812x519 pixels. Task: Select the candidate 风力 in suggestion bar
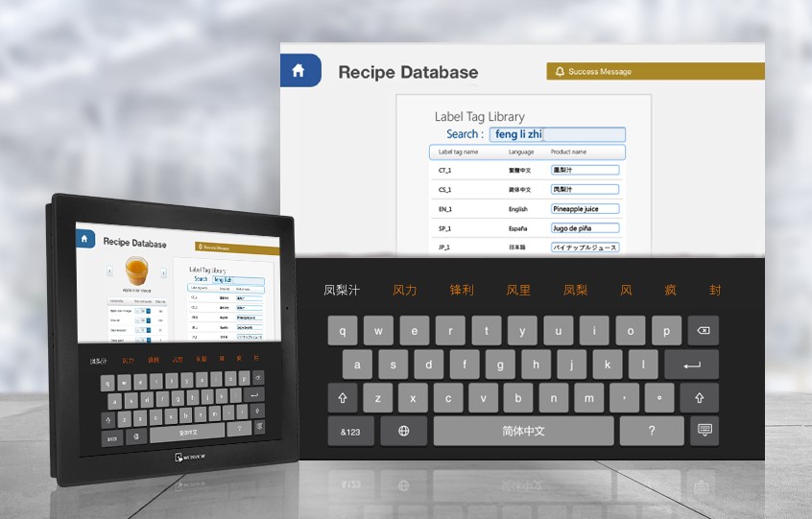point(405,290)
